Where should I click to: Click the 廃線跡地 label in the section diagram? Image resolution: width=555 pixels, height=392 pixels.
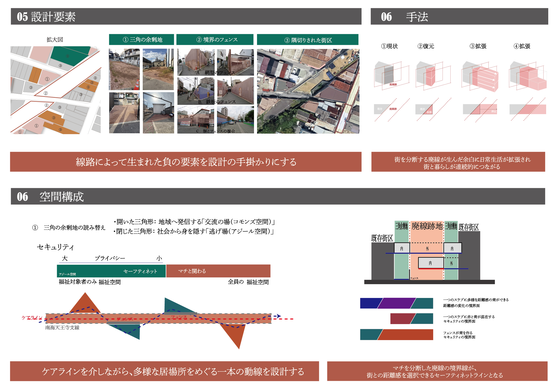427,226
